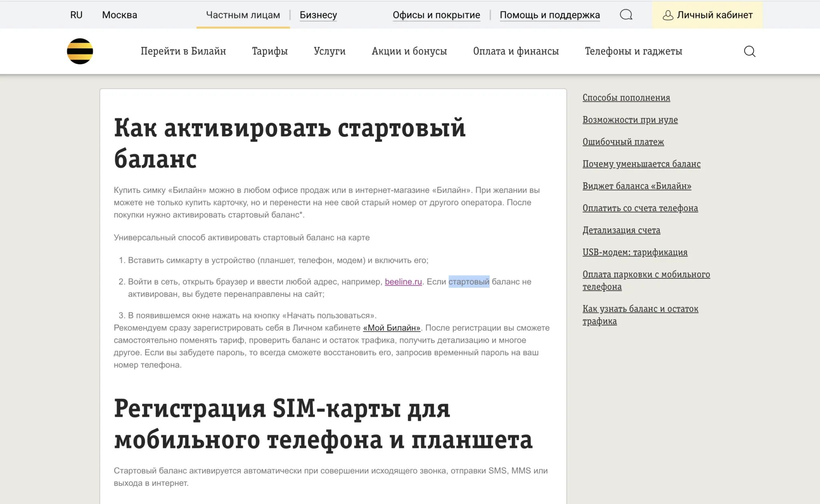
Task: Open the Услуги menu item
Action: [330, 51]
